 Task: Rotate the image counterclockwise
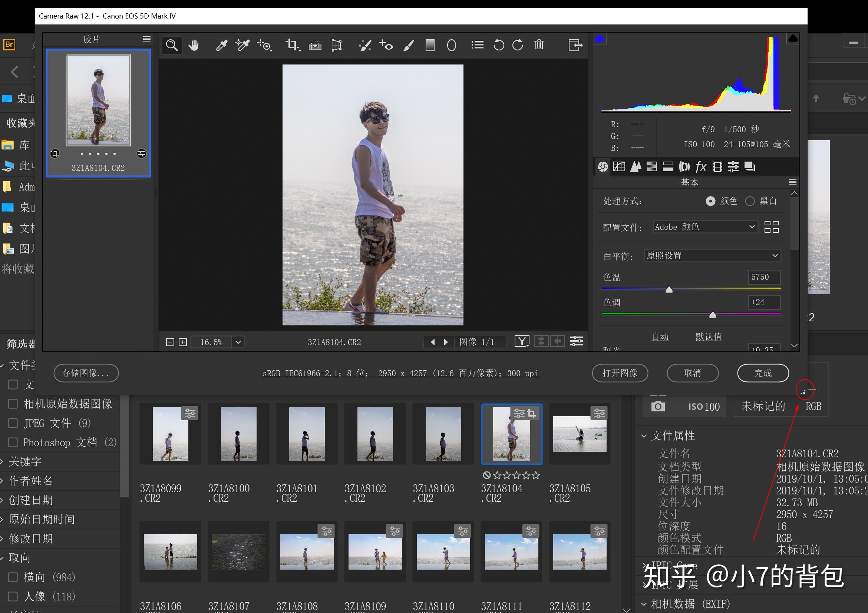pos(499,45)
